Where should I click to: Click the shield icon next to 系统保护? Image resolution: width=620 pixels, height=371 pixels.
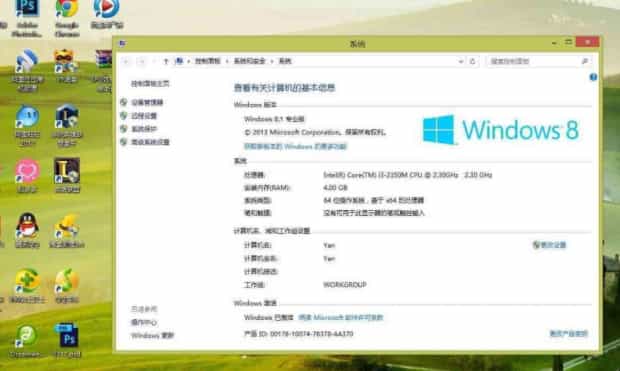123,129
